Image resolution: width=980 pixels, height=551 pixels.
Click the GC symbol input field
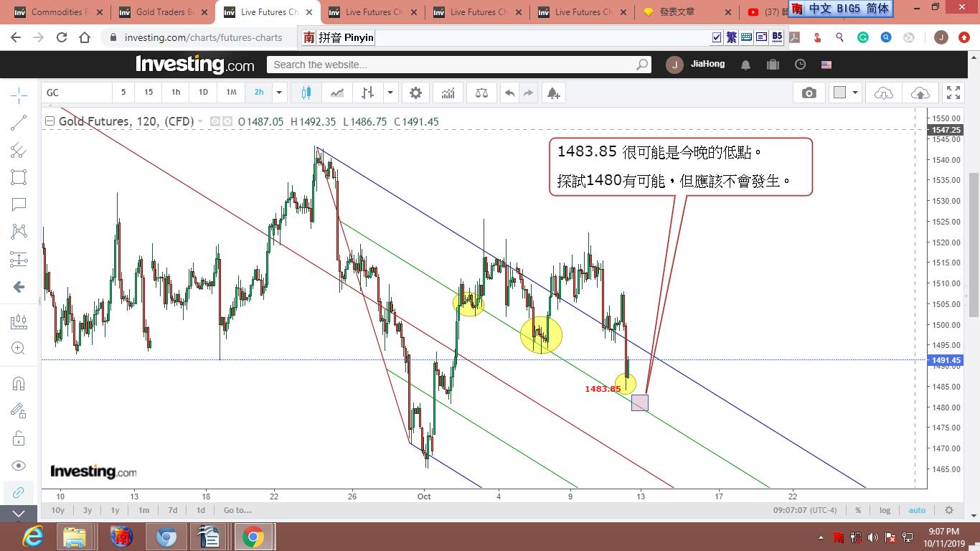76,93
